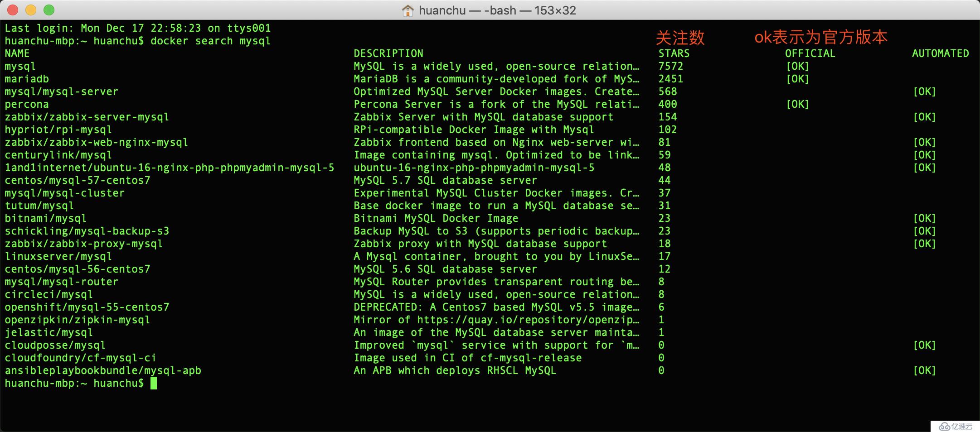Select 'schickling/mysql-backup-s3' image name
Screen dimensions: 980x432
coord(87,231)
